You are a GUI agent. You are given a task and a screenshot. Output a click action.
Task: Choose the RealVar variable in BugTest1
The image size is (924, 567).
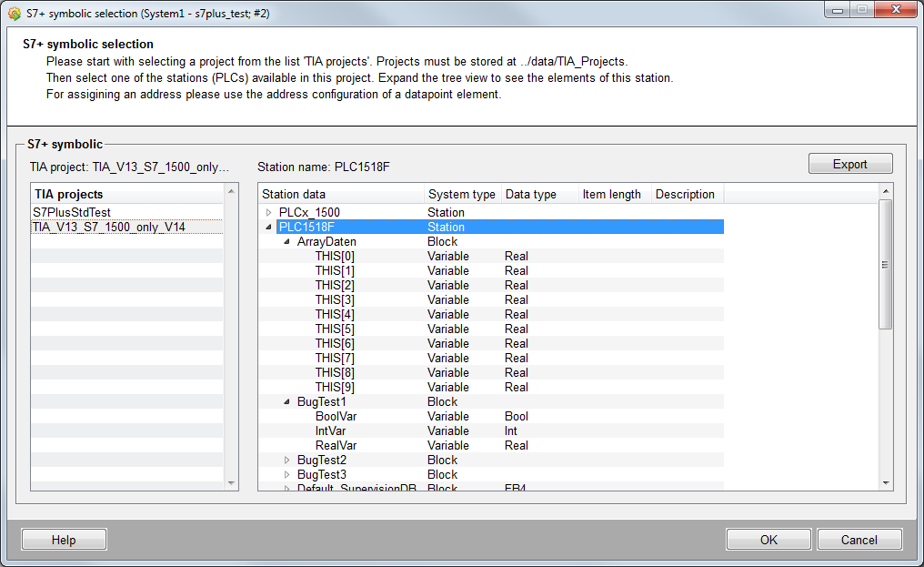click(336, 446)
